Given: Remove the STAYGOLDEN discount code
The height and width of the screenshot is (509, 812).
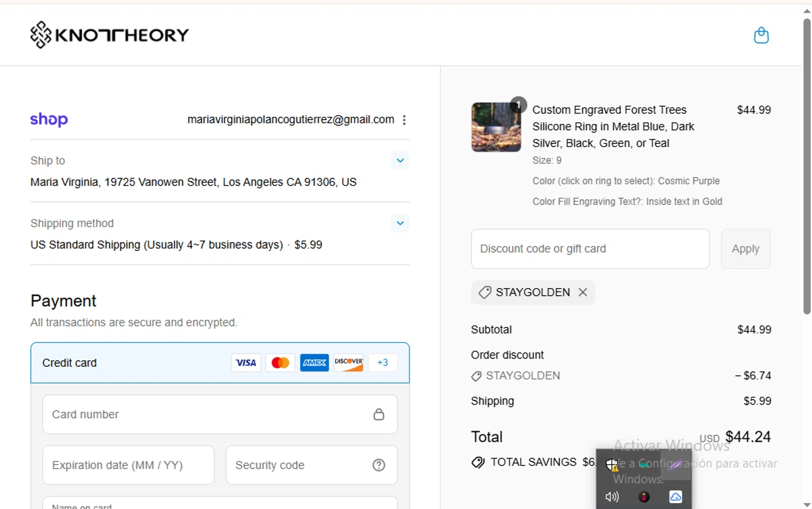Looking at the screenshot, I should pyautogui.click(x=583, y=292).
